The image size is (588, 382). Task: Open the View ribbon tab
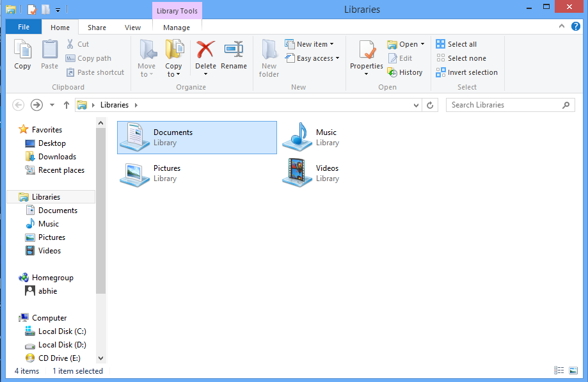tap(132, 28)
